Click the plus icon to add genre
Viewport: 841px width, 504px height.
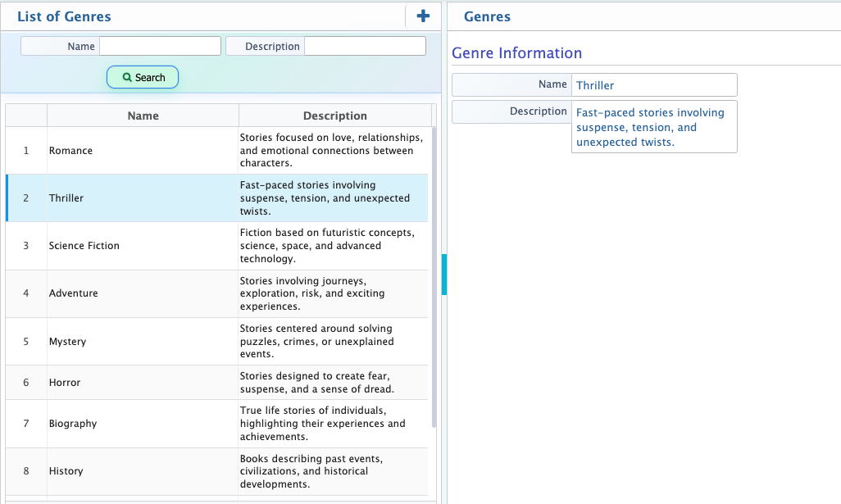tap(423, 16)
